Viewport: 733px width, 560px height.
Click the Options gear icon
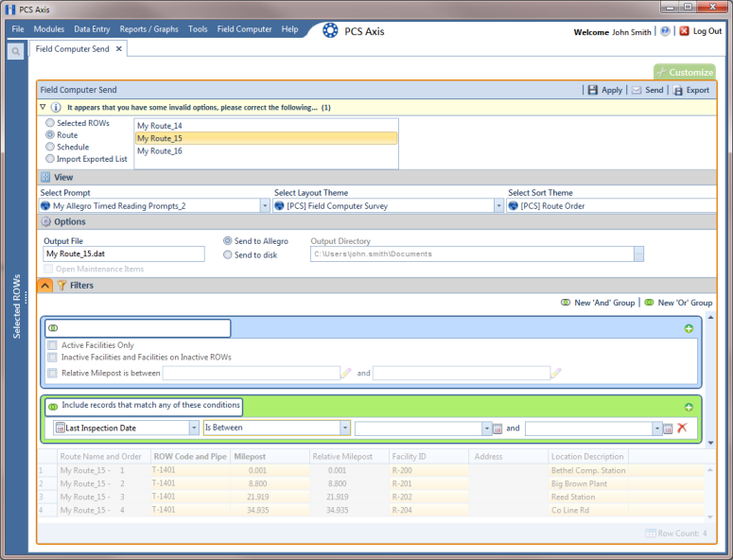[x=45, y=221]
